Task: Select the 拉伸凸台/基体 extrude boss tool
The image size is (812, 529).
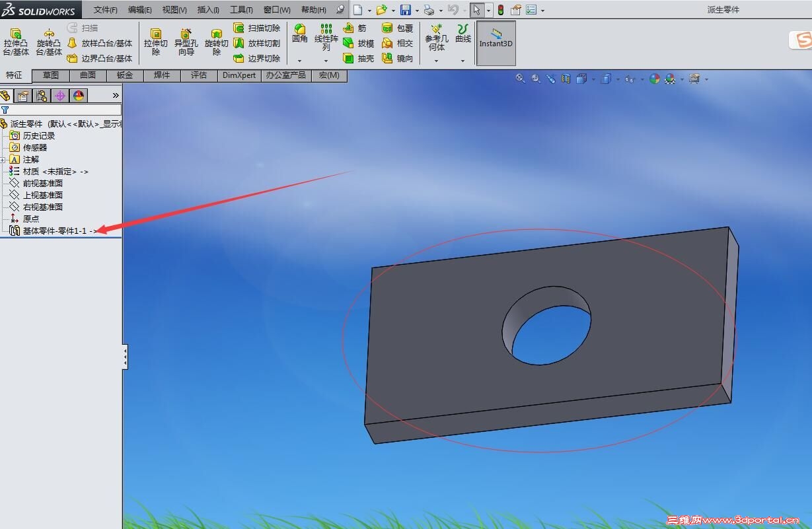Action: coord(16,42)
